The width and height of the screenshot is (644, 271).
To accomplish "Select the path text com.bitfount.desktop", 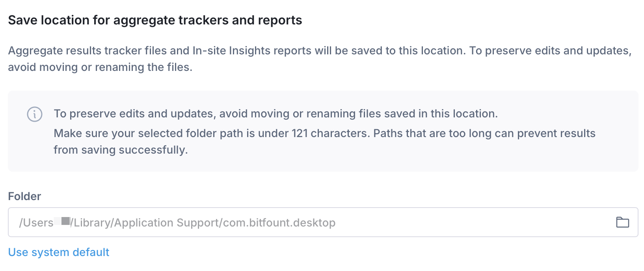I will [x=279, y=223].
